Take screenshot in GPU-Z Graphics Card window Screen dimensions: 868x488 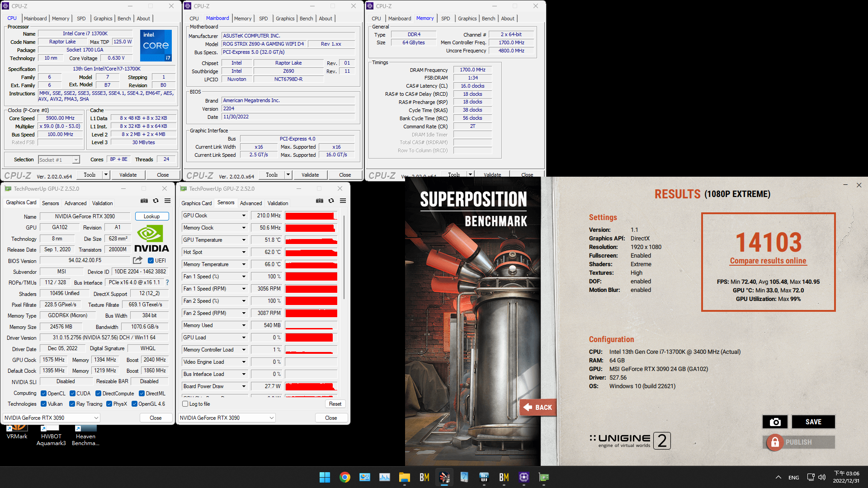click(x=144, y=201)
